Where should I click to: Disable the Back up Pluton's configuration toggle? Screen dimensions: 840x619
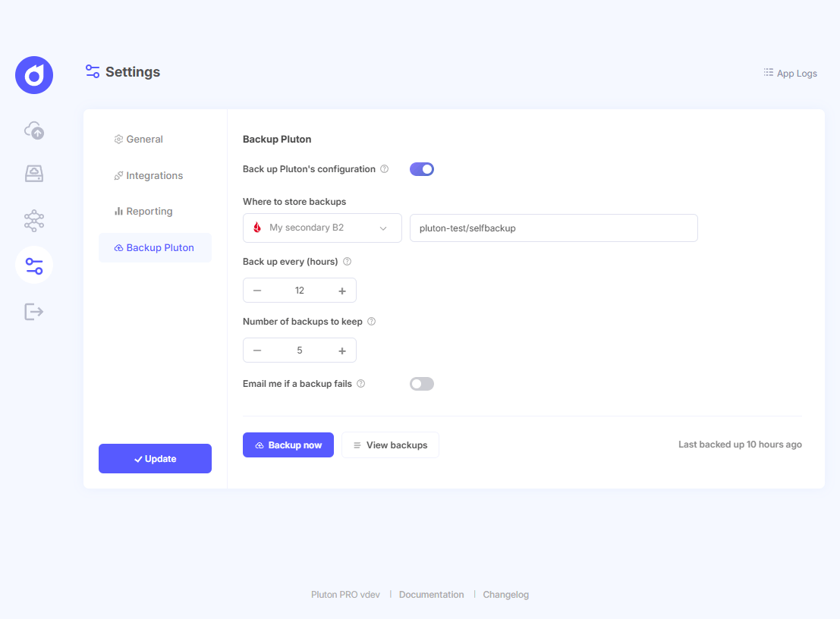[x=422, y=169]
